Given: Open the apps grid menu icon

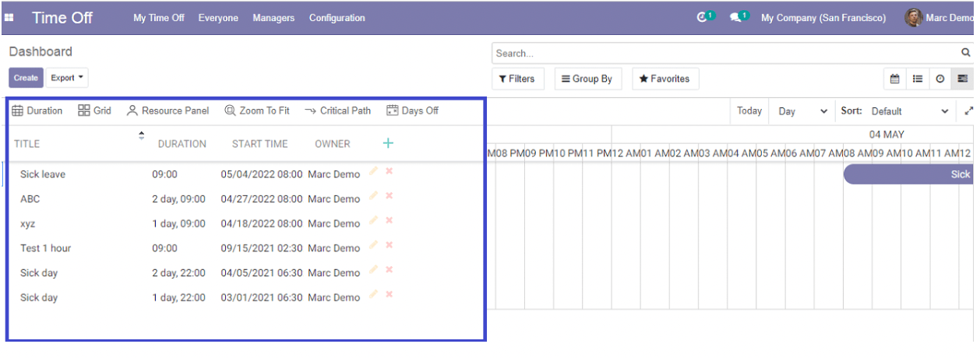Looking at the screenshot, I should [9, 18].
